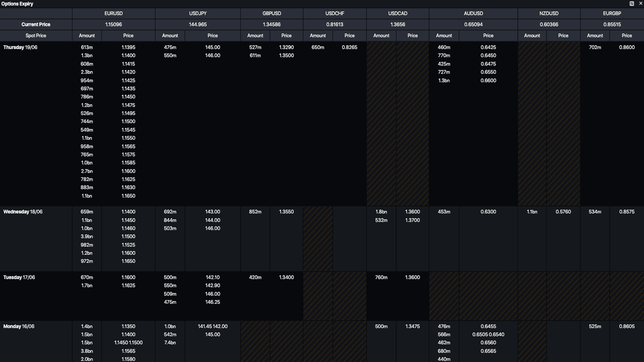This screenshot has width=644, height=362.
Task: Select the EURUSD column header
Action: click(x=113, y=13)
